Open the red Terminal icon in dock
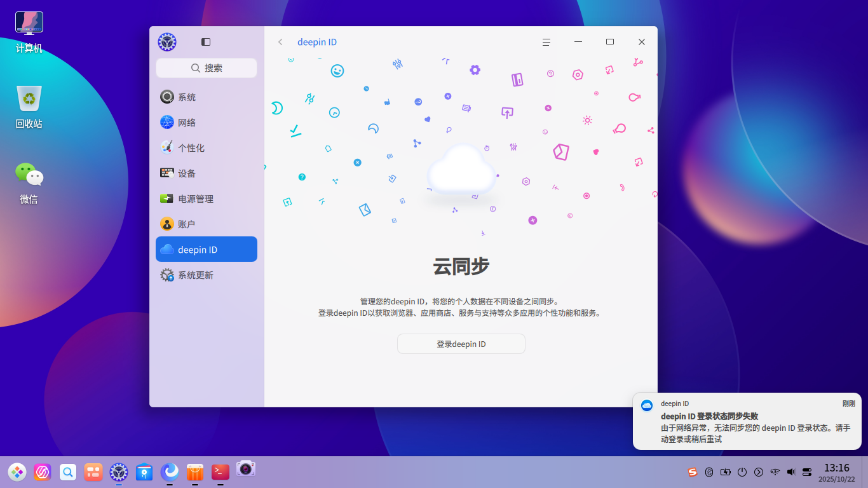The height and width of the screenshot is (488, 868). (220, 471)
